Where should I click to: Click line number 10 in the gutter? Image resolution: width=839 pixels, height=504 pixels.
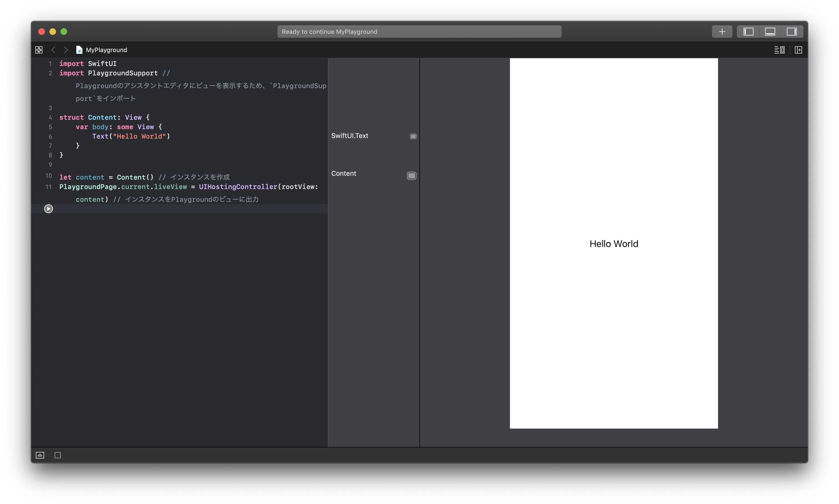coord(49,175)
